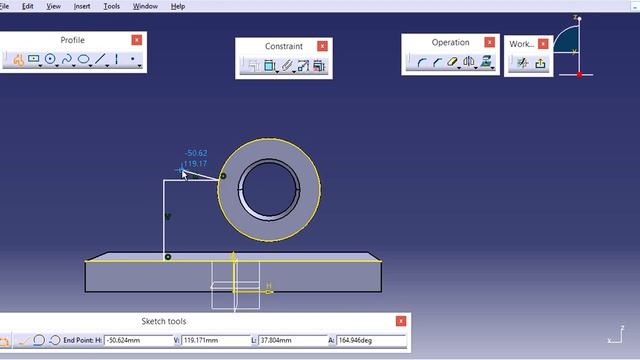This screenshot has width=640, height=360.
Task: Open the Insert menu
Action: 82,6
